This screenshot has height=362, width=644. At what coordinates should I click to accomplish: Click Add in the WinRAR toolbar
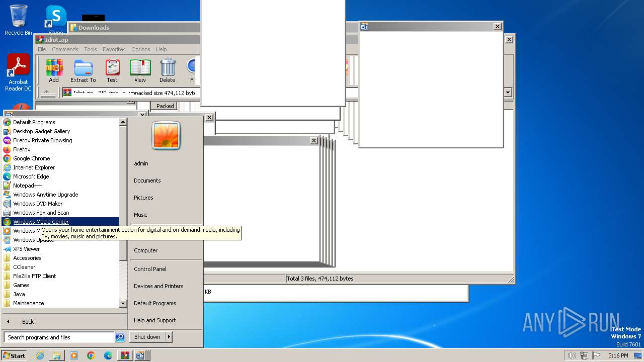pos(54,71)
